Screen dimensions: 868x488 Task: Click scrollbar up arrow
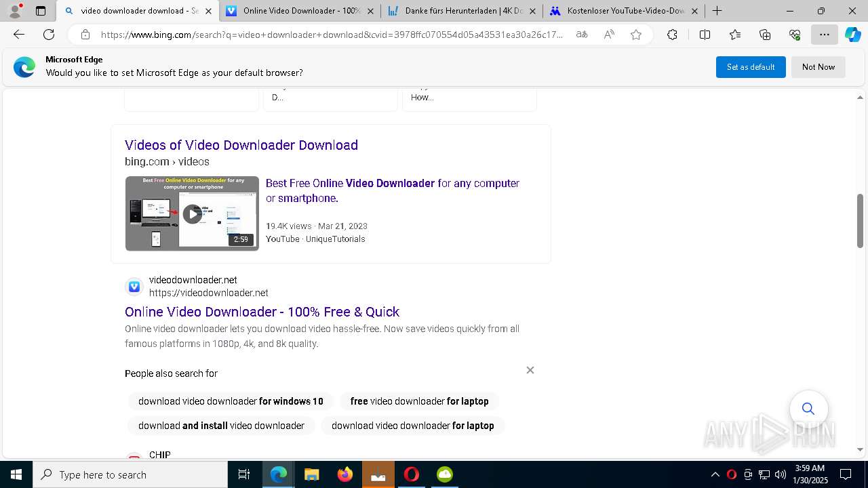coord(860,98)
